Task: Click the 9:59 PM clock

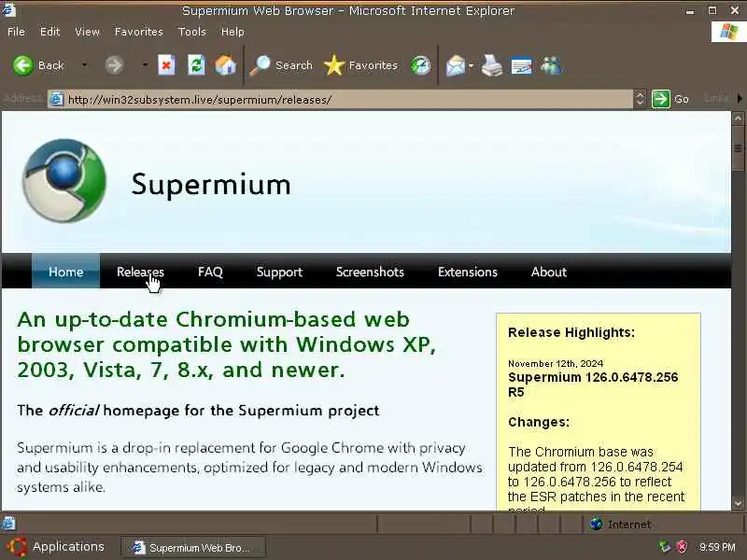Action: click(x=717, y=547)
